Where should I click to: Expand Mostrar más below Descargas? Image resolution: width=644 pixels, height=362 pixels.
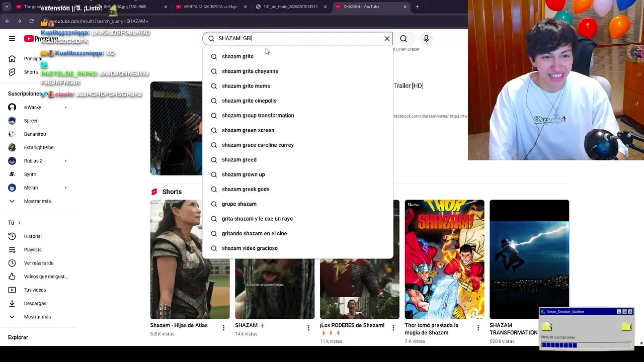[38, 317]
